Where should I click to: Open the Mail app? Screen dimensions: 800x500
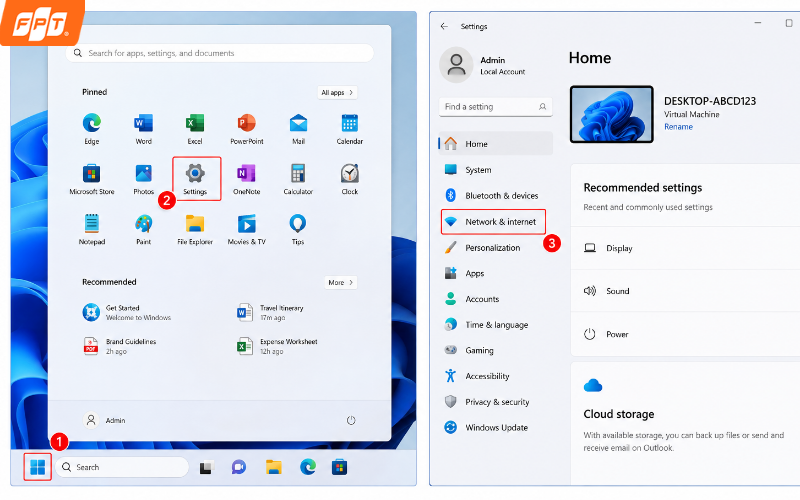point(298,129)
